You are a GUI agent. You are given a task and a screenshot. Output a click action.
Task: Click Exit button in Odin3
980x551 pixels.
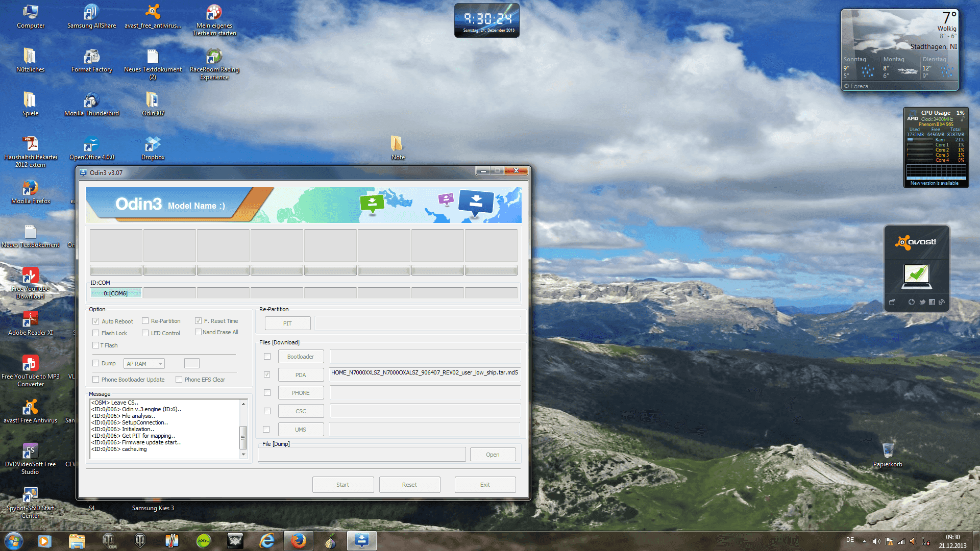485,485
